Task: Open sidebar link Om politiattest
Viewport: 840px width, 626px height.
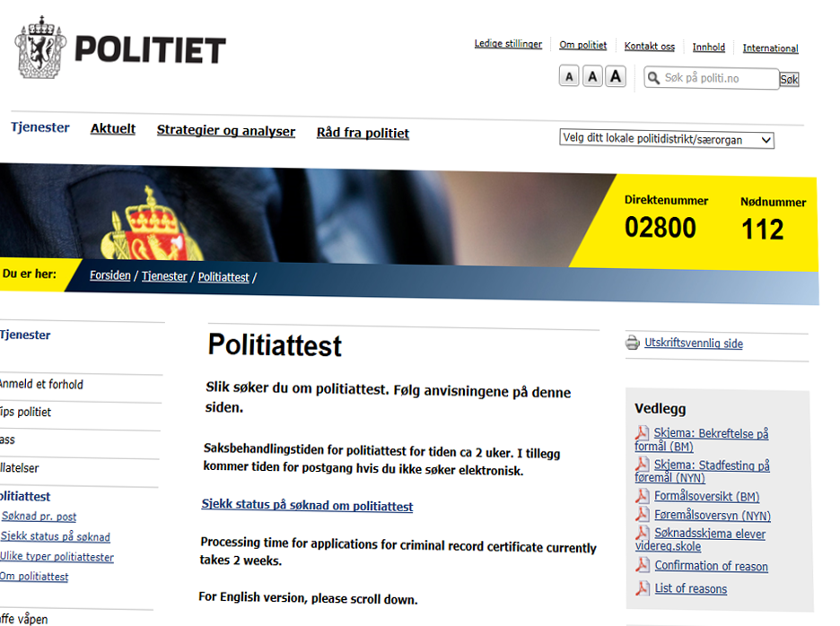Action: (34, 576)
